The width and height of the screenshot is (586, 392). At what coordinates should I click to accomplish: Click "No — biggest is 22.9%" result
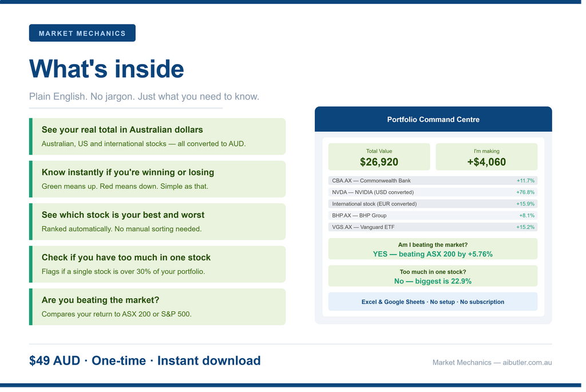(x=433, y=281)
